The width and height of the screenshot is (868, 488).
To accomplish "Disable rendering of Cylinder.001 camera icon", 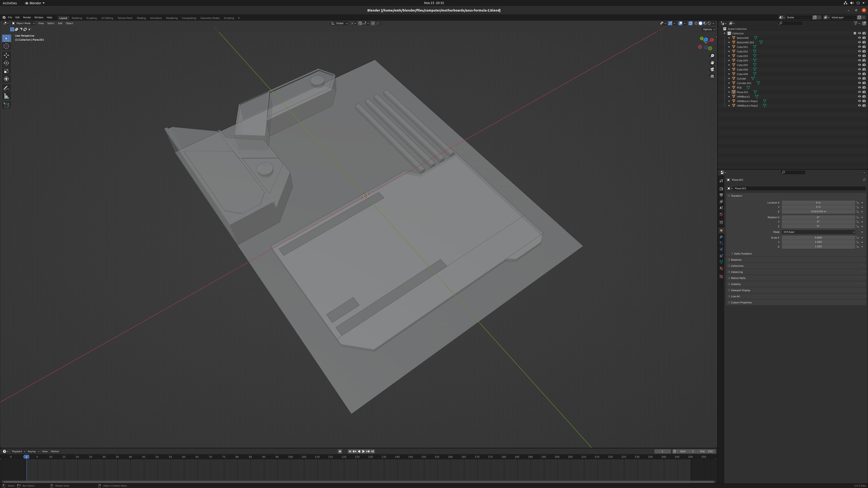I will pyautogui.click(x=864, y=83).
